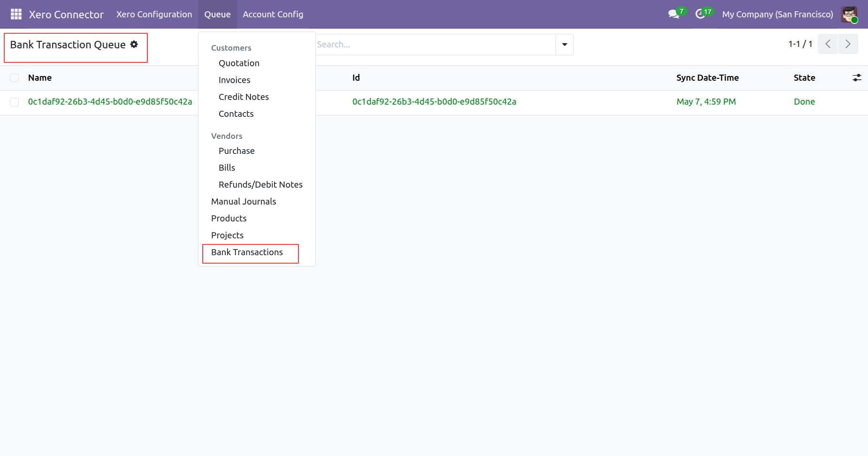Screen dimensions: 868x456
Task: Select Invoices in the Queue menu
Action: click(x=235, y=80)
